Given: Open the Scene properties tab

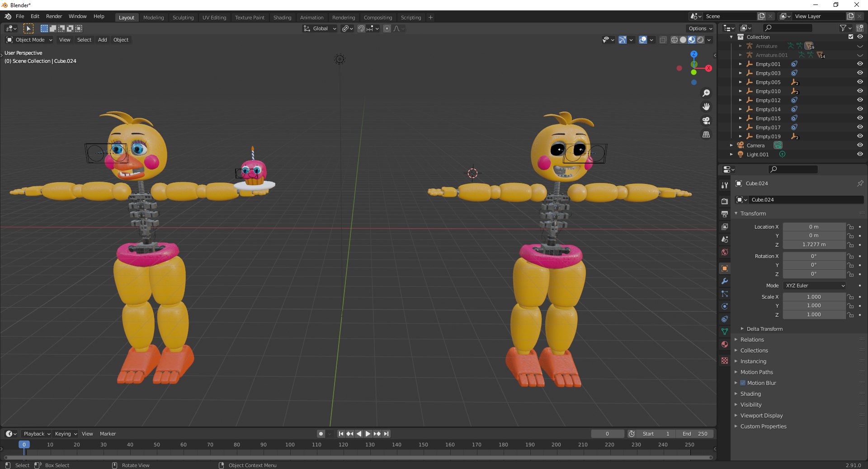Looking at the screenshot, I should tap(725, 239).
